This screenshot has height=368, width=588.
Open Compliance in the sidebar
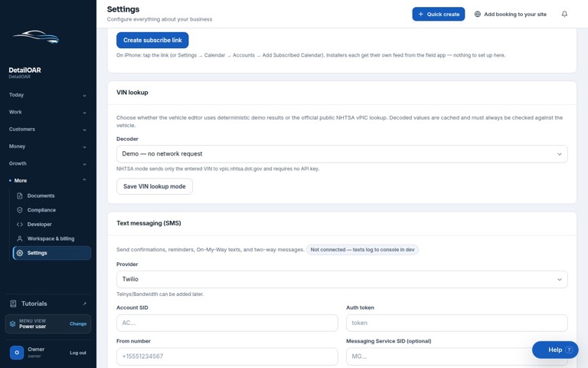click(52, 210)
